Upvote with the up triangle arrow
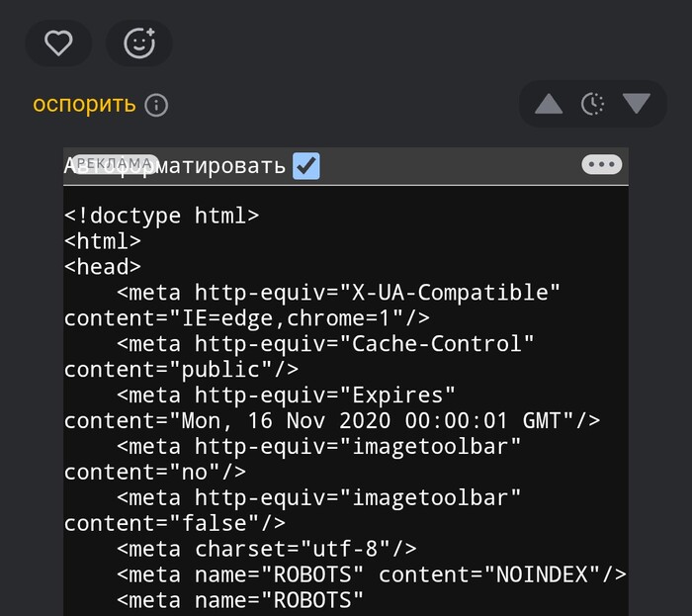This screenshot has width=692, height=616. coord(548,104)
